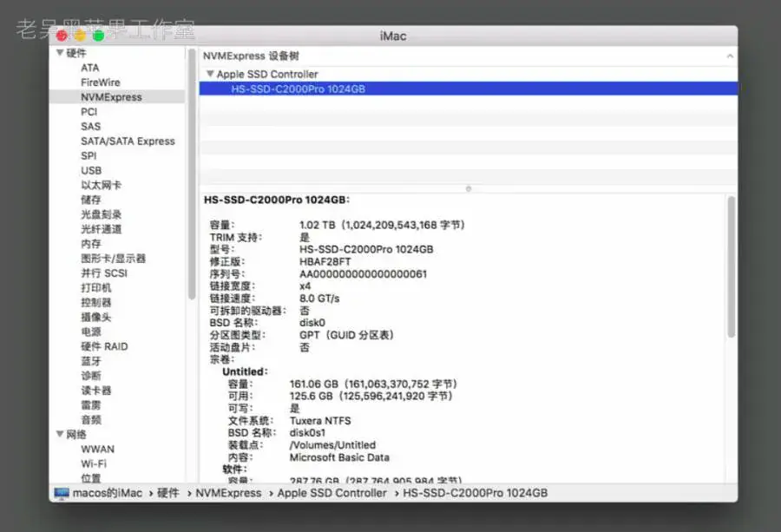The image size is (781, 532).
Task: Select SPI in the sidebar
Action: (89, 156)
